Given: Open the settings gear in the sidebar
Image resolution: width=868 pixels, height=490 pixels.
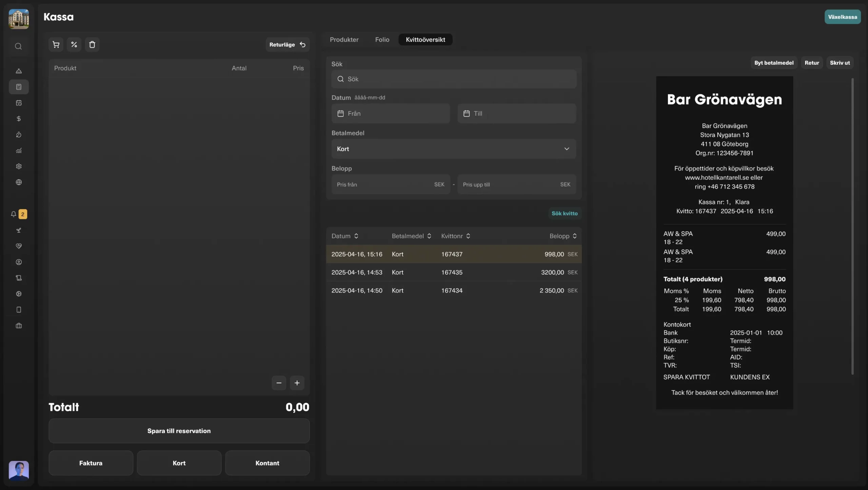Looking at the screenshot, I should [19, 166].
